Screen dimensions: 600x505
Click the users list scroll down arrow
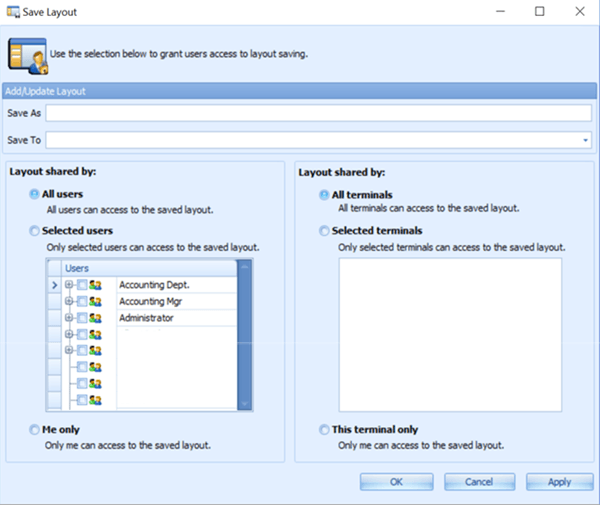pos(244,404)
